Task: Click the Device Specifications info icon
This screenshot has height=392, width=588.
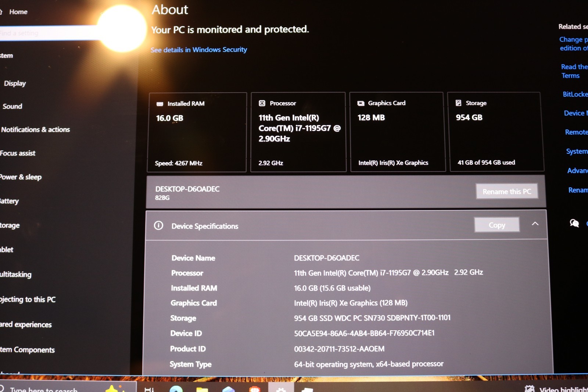Action: 158,225
